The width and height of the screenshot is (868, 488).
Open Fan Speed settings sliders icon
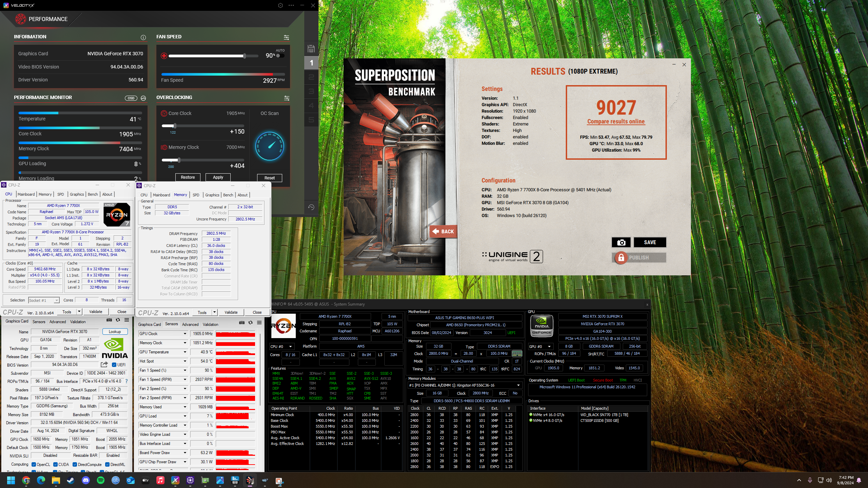pos(286,37)
